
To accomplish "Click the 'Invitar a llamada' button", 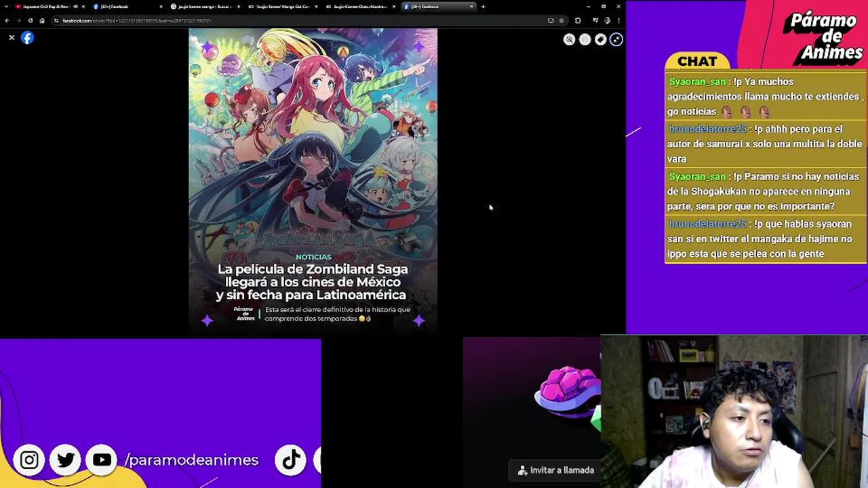I will (555, 470).
